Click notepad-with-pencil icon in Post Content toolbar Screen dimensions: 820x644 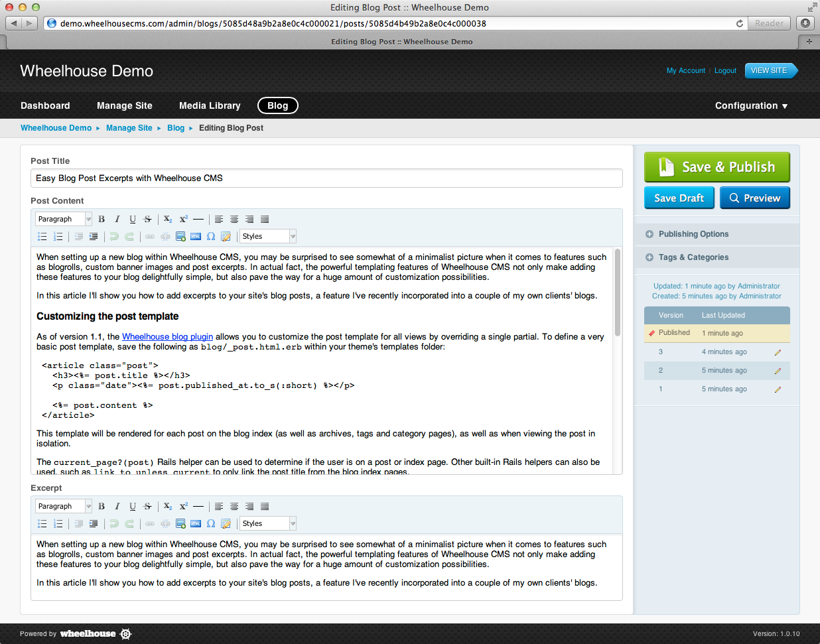(x=226, y=236)
